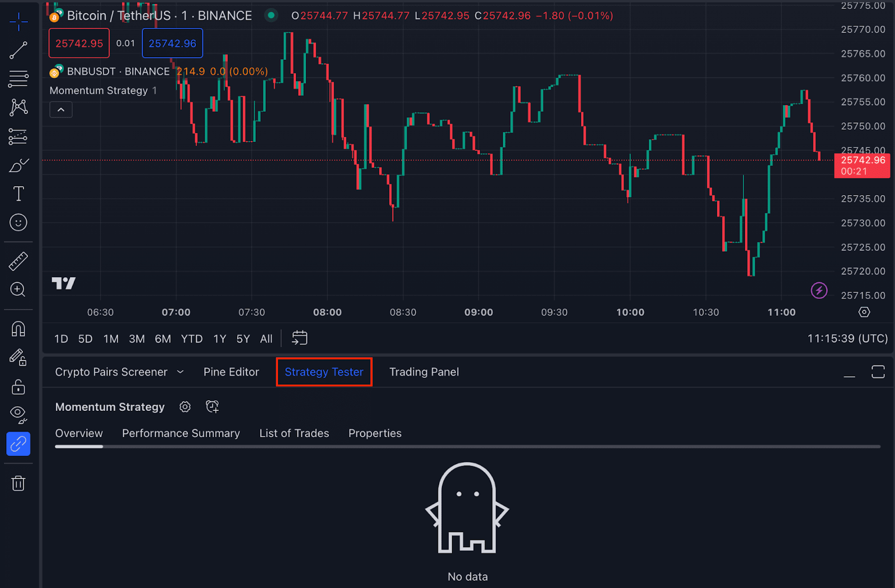Switch to the Strategy Tester tab
Screen dimensions: 895x588
pyautogui.click(x=324, y=372)
